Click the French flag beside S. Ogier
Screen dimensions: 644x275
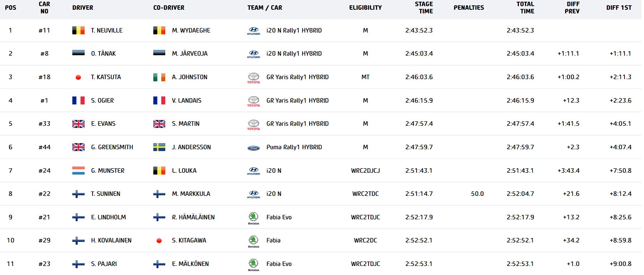pyautogui.click(x=78, y=100)
